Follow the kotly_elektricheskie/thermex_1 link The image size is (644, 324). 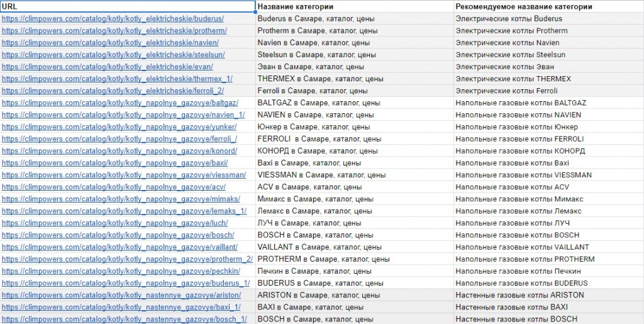click(117, 79)
